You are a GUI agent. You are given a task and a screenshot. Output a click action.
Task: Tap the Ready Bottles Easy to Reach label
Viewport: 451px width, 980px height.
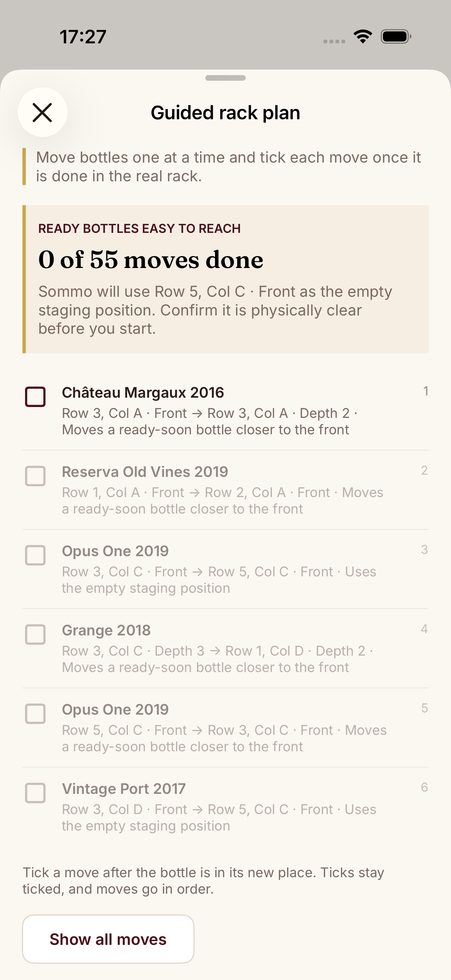tap(139, 228)
